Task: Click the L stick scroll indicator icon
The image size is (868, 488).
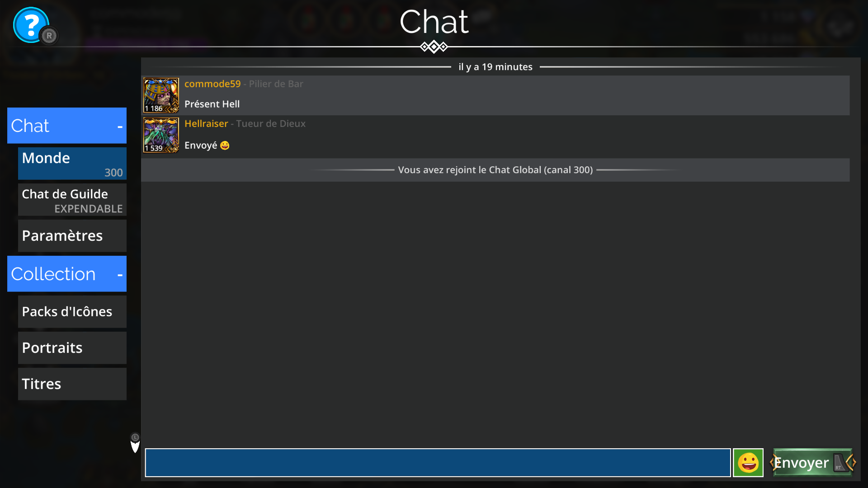Action: pos(135,443)
